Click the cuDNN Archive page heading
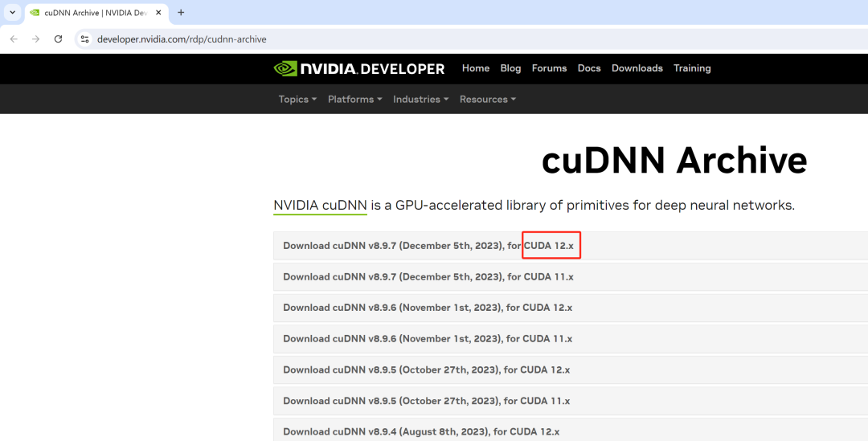868x441 pixels. (674, 161)
